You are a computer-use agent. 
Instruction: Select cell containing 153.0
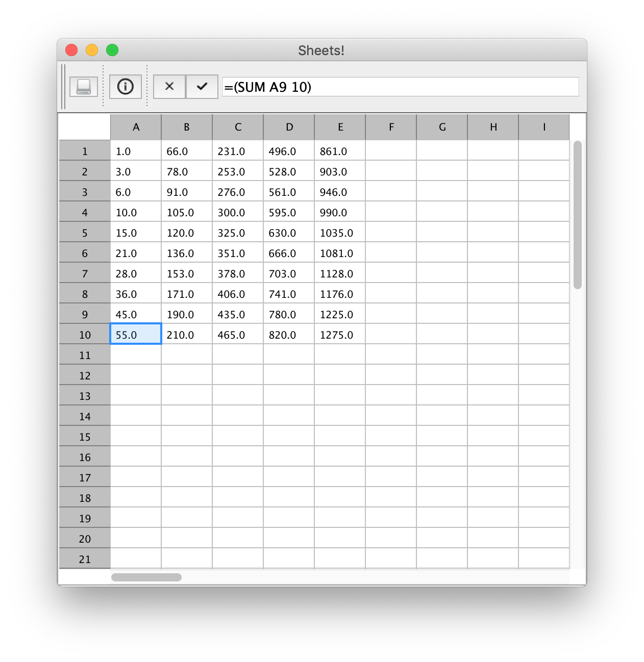(187, 273)
